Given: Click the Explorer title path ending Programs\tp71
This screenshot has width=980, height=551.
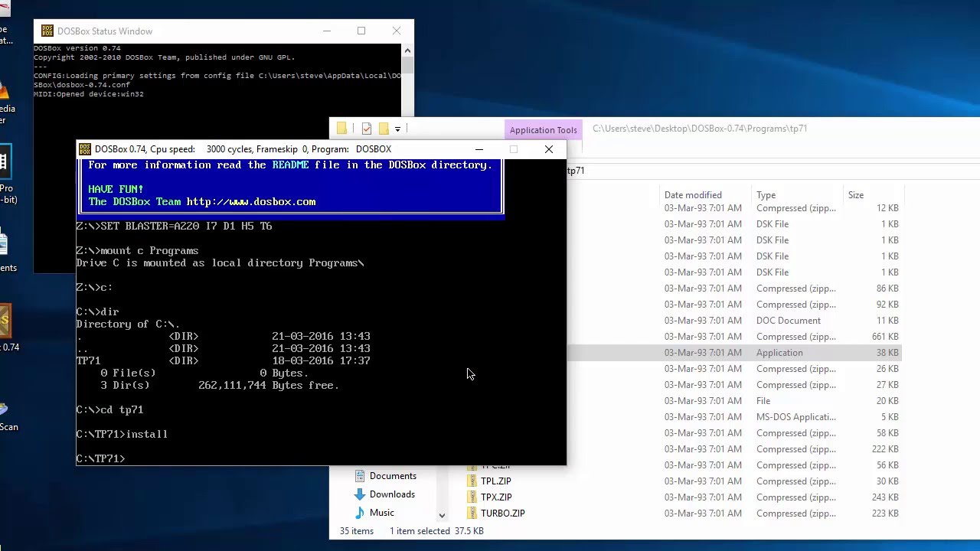Looking at the screenshot, I should tap(700, 129).
